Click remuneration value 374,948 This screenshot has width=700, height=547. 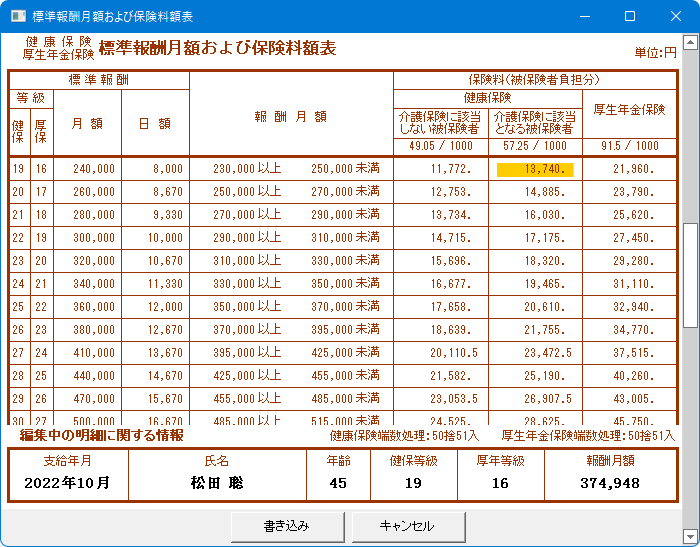[610, 483]
